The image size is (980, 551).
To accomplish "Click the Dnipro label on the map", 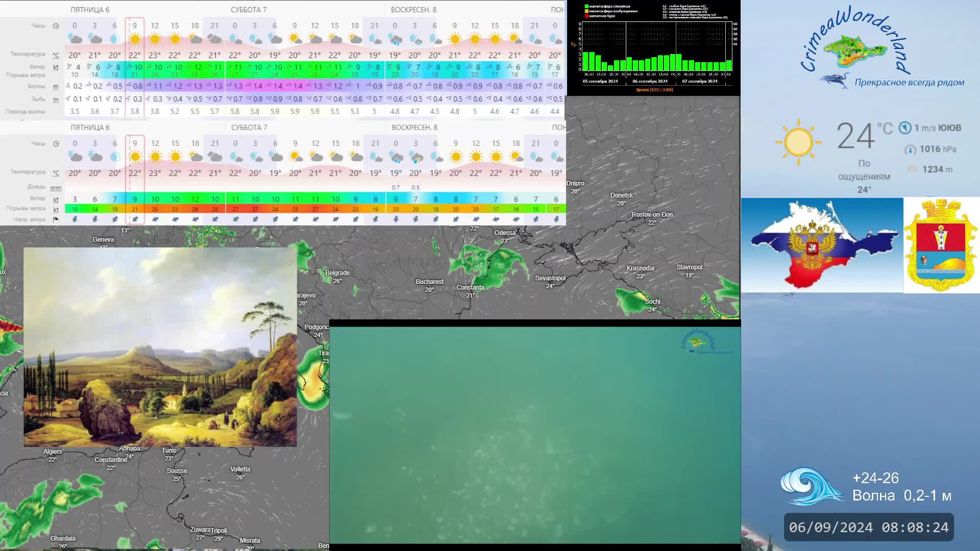I will point(575,183).
